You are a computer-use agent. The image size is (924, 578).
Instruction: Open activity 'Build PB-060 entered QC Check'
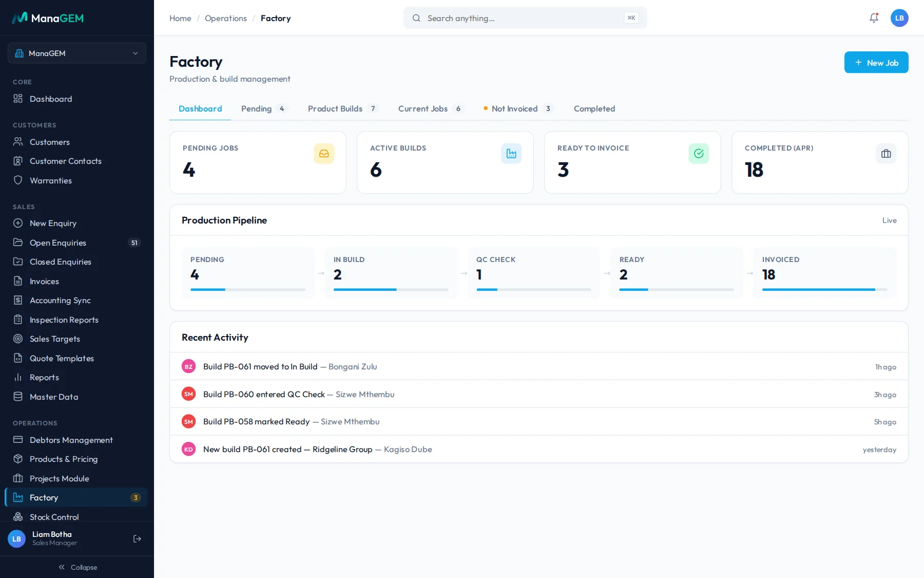point(539,394)
